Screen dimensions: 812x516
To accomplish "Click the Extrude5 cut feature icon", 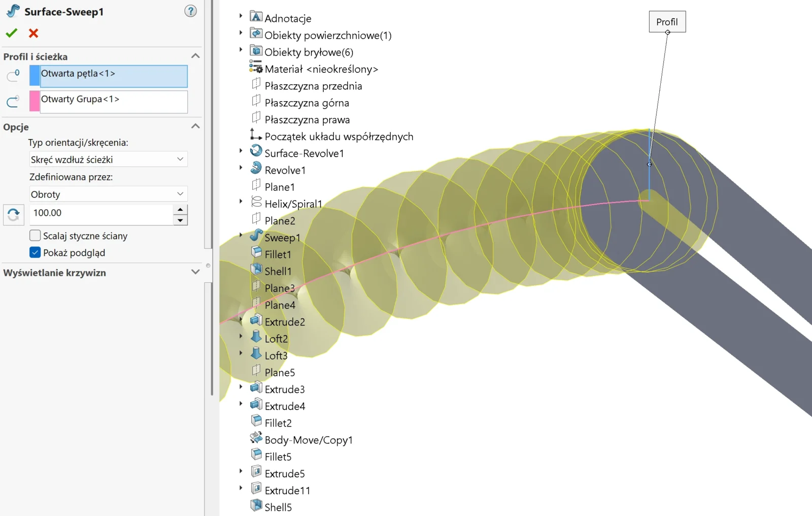I will tap(256, 472).
